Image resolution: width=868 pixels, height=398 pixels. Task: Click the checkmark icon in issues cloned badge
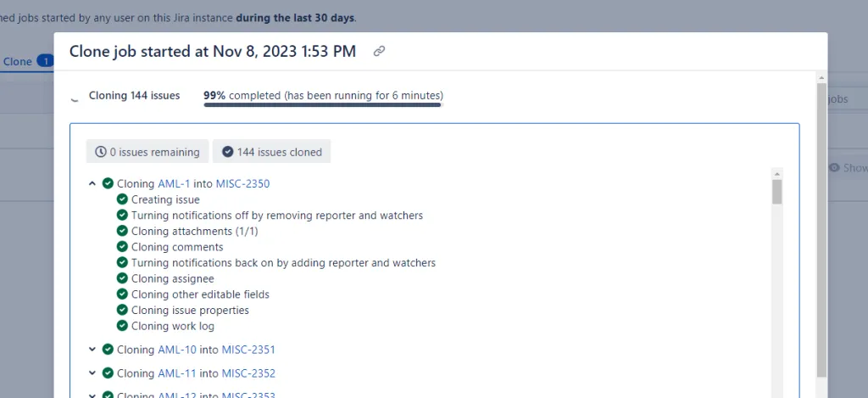227,152
